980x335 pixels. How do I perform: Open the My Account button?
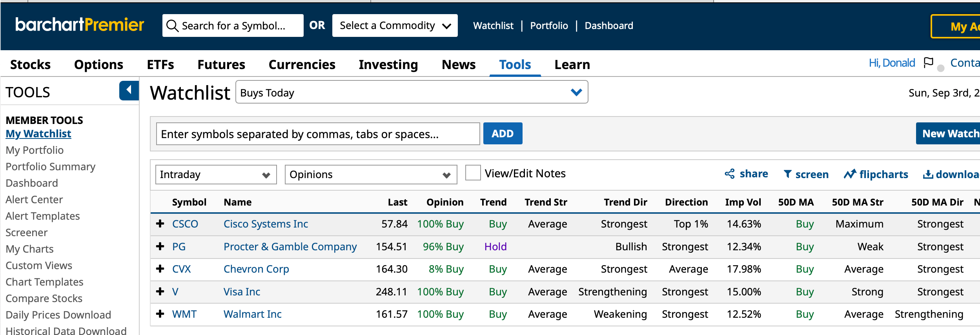pos(956,26)
